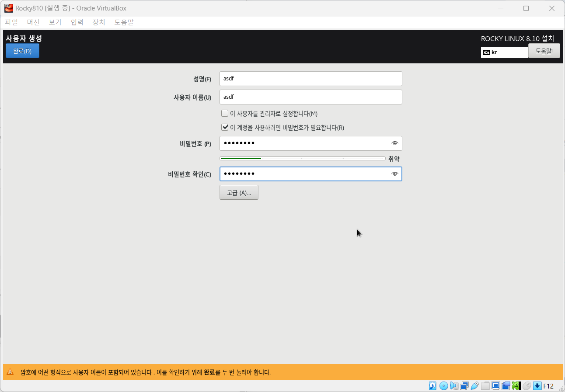Click the mouse integration status icon
This screenshot has width=565, height=392.
click(x=527, y=386)
